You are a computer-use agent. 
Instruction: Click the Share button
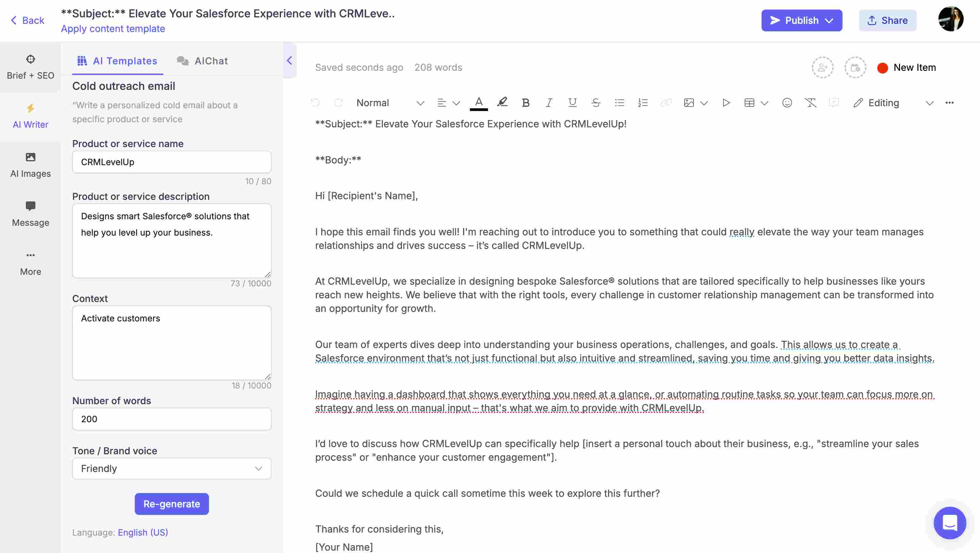[x=887, y=20]
